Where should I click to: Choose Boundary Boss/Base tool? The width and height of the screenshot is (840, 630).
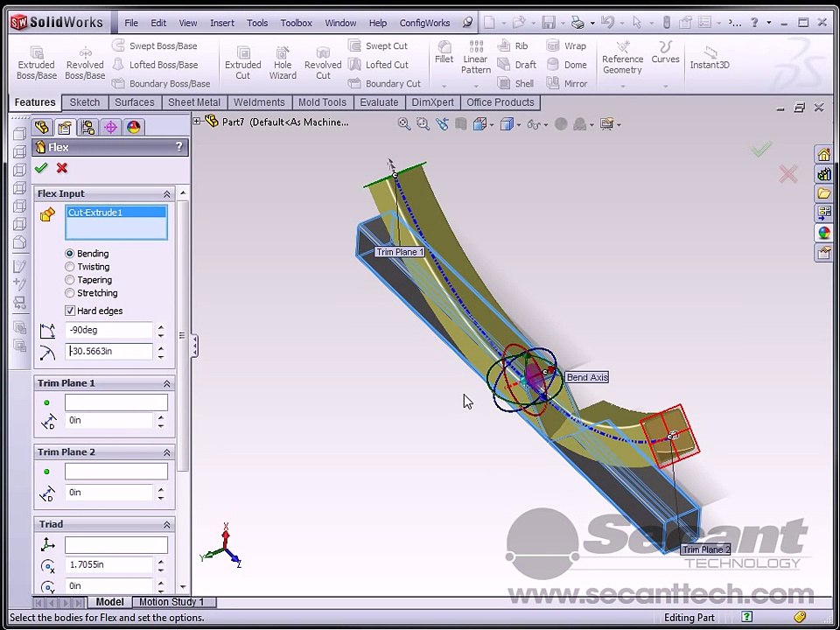(x=161, y=84)
